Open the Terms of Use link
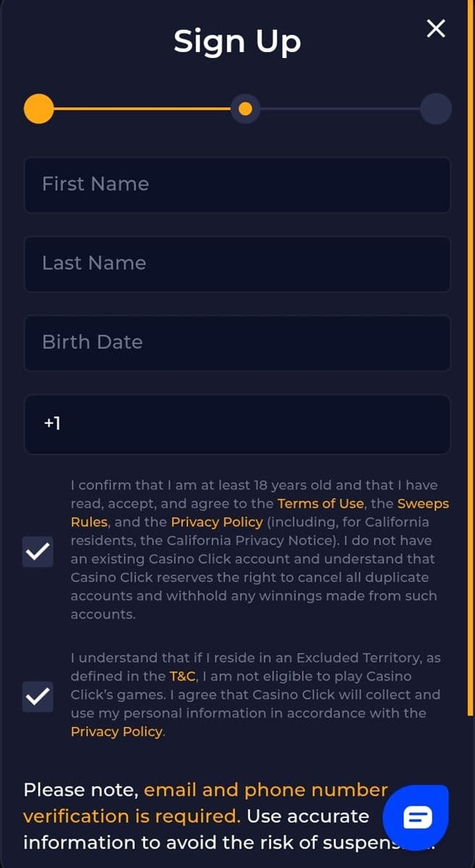475x868 pixels. [320, 503]
